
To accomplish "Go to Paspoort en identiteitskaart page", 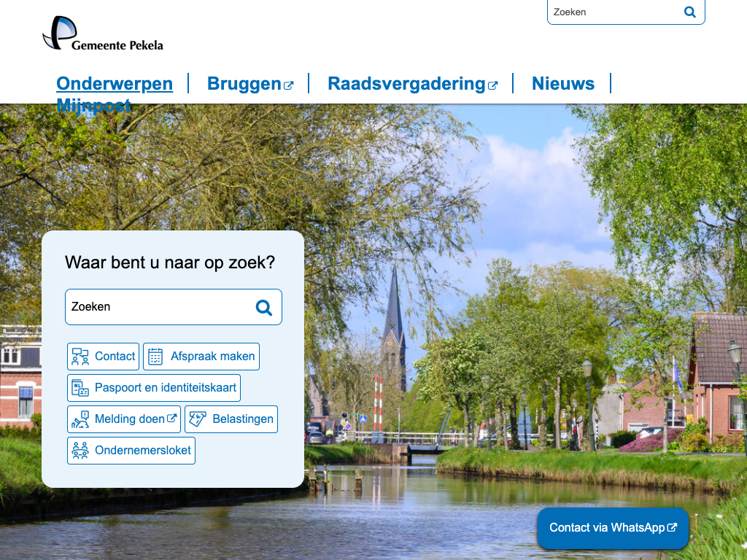I will click(165, 388).
